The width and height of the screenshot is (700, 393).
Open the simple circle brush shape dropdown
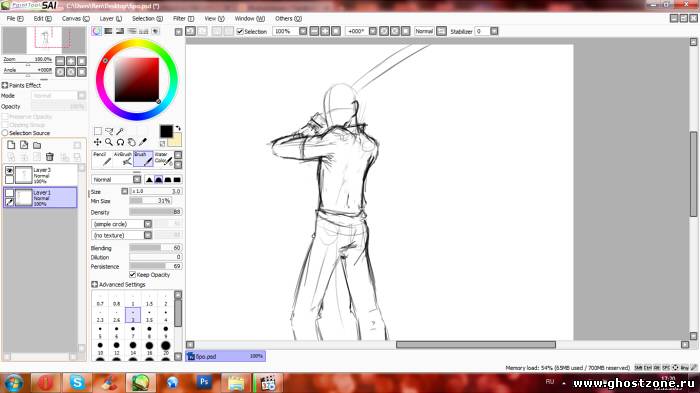pos(148,224)
